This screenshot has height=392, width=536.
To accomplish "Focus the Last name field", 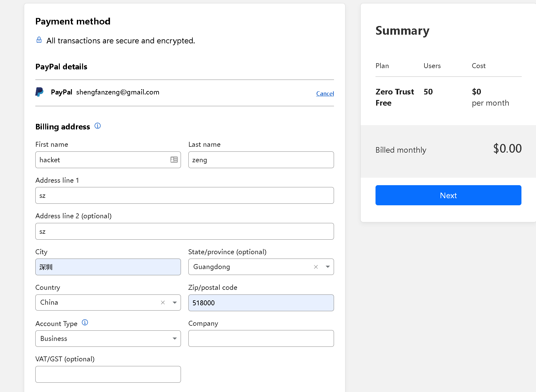I will coord(261,160).
